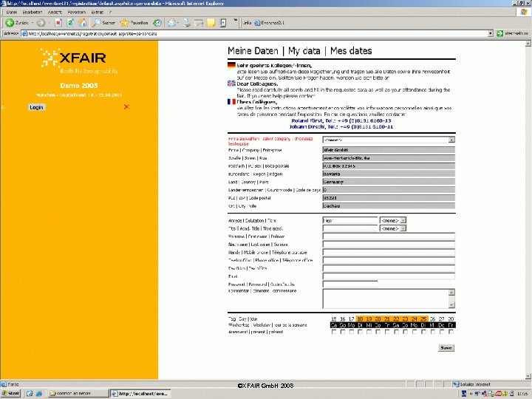Check the present box for day 17

coord(352,332)
